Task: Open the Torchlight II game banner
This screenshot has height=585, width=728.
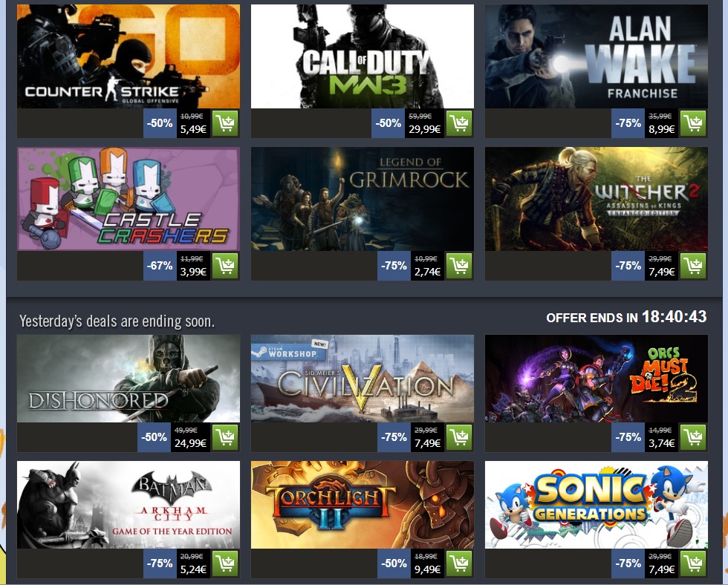Action: [363, 505]
